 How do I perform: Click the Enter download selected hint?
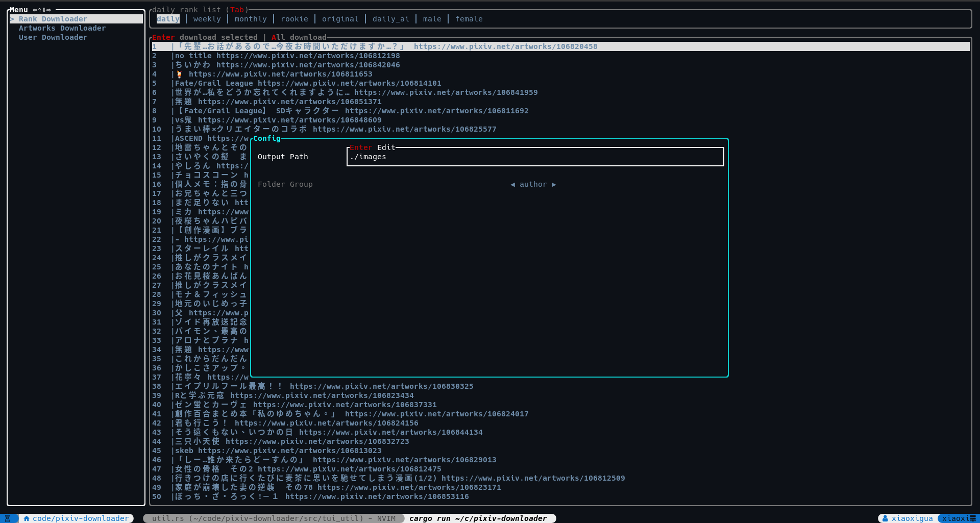[205, 37]
